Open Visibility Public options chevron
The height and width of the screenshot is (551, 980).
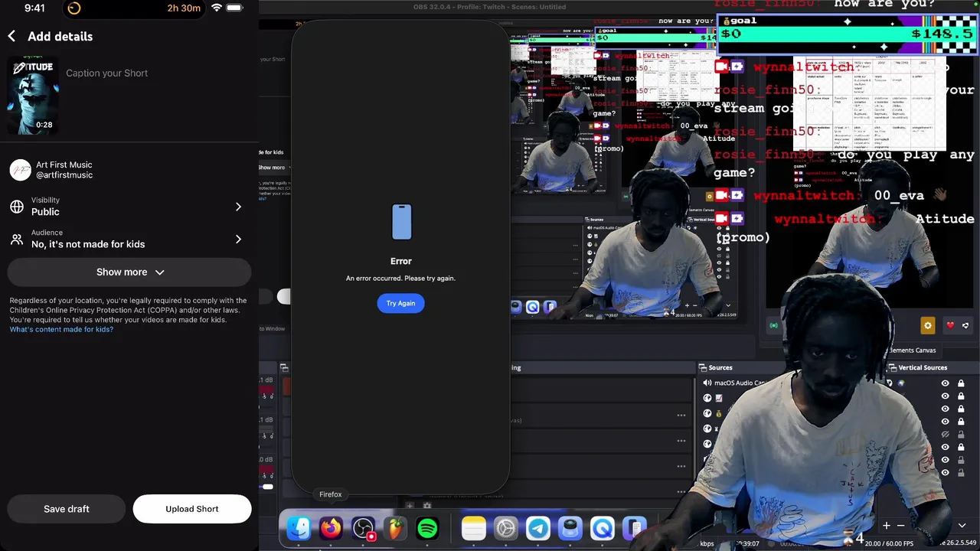click(238, 207)
